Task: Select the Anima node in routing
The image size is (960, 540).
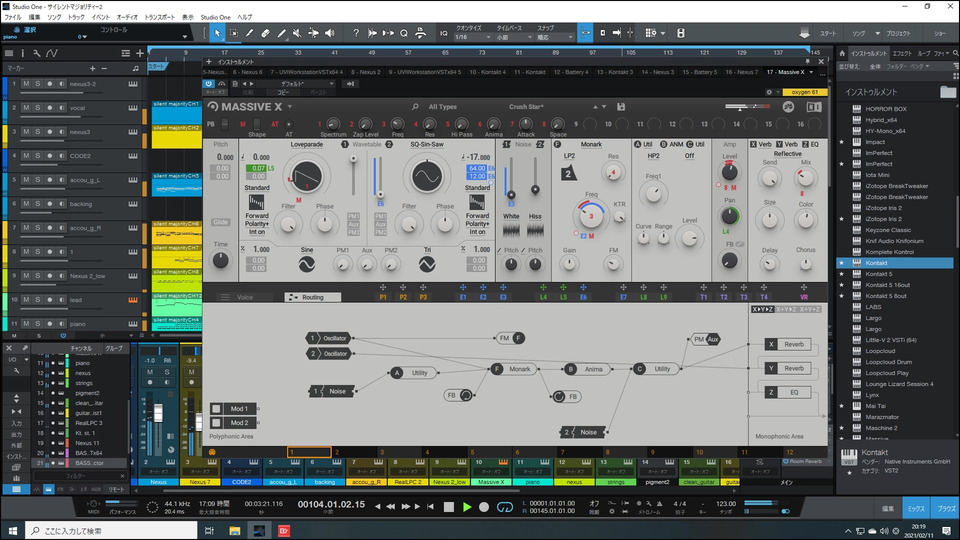Action: [x=587, y=369]
